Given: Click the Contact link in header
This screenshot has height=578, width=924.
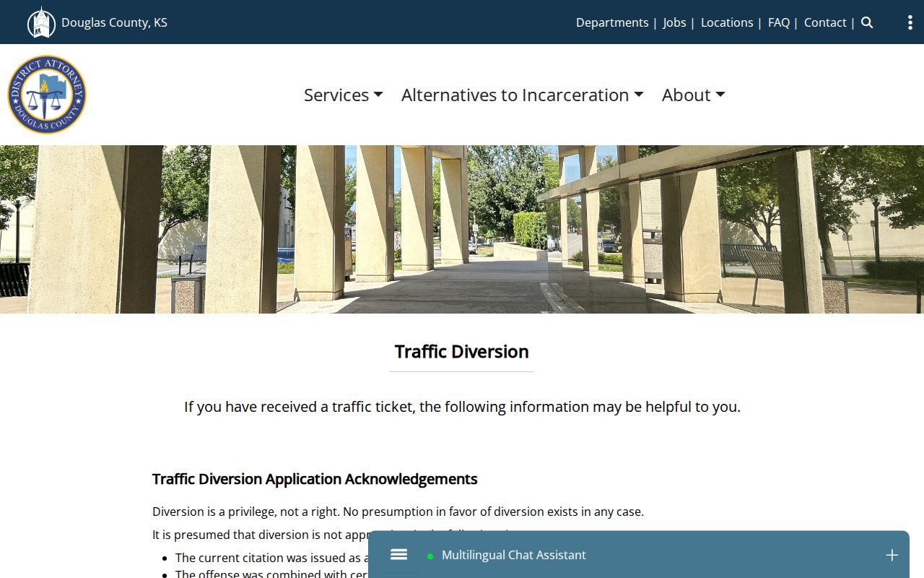Looking at the screenshot, I should click(x=825, y=22).
